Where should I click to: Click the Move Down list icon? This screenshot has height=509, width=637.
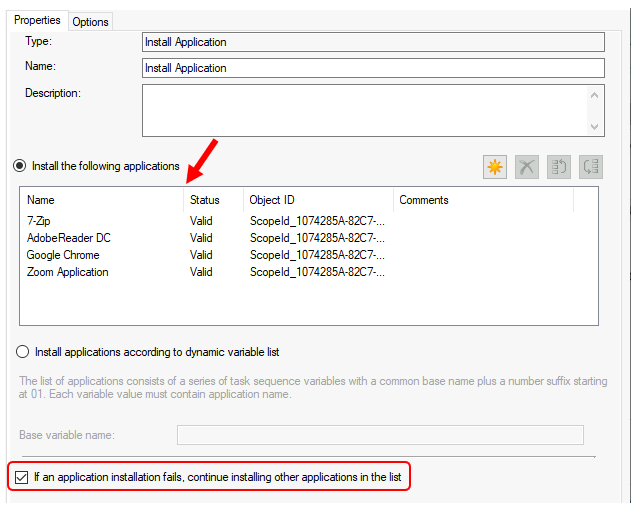(591, 167)
